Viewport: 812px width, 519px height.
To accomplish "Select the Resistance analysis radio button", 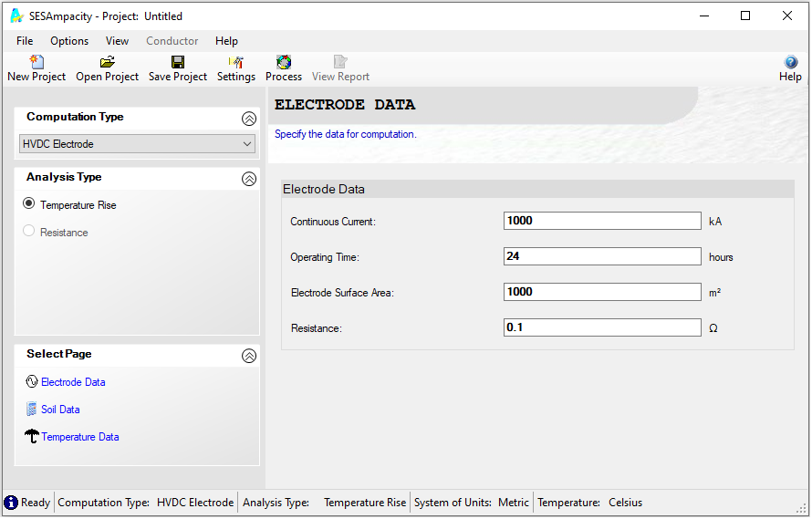I will point(29,231).
